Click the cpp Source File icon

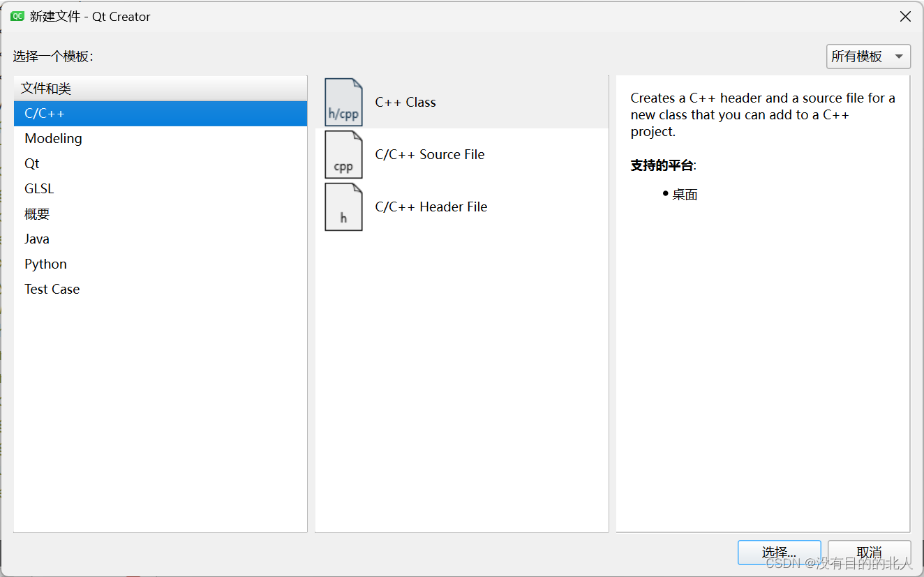(x=343, y=154)
